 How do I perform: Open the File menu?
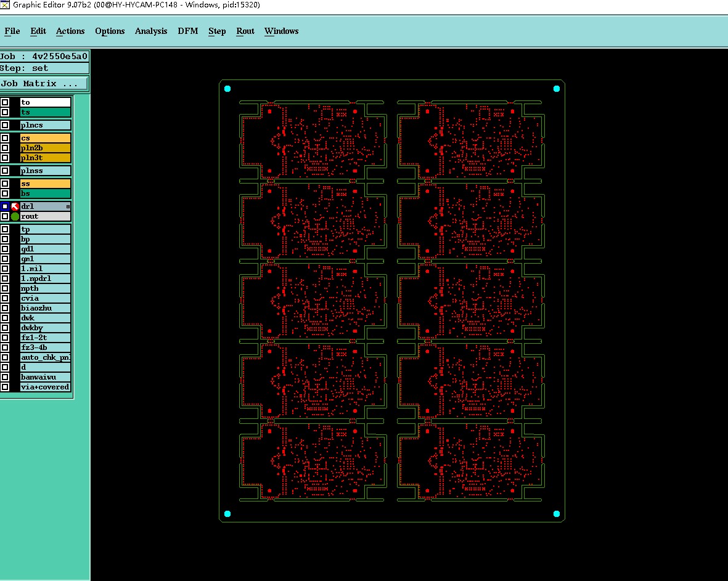click(x=12, y=31)
